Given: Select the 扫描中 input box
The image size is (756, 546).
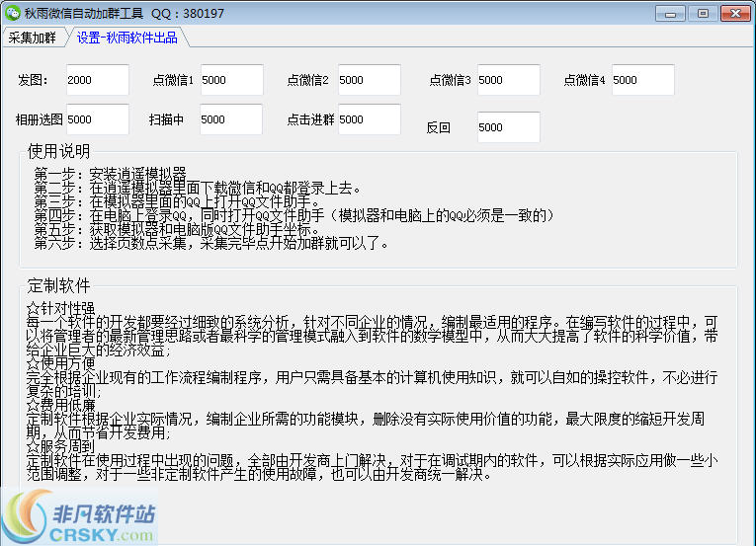Looking at the screenshot, I should click(231, 119).
